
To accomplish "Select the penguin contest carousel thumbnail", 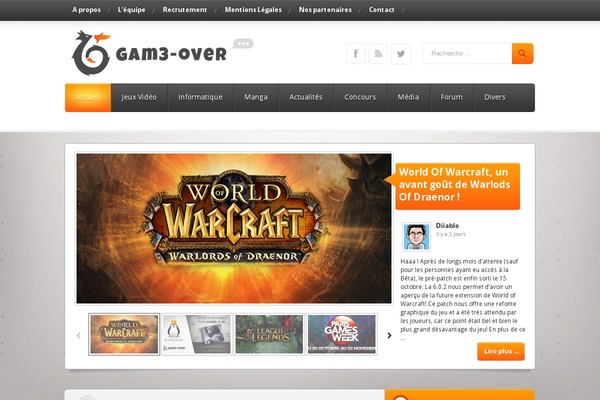I will pos(197,335).
